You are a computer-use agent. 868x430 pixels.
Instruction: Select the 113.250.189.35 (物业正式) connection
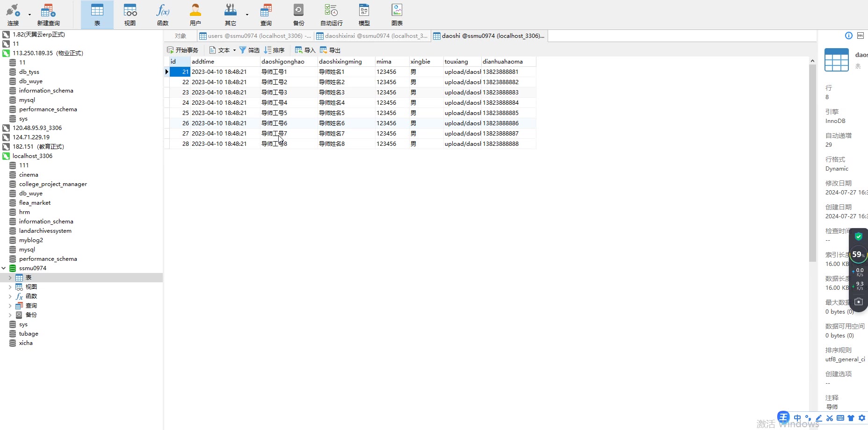tap(48, 53)
